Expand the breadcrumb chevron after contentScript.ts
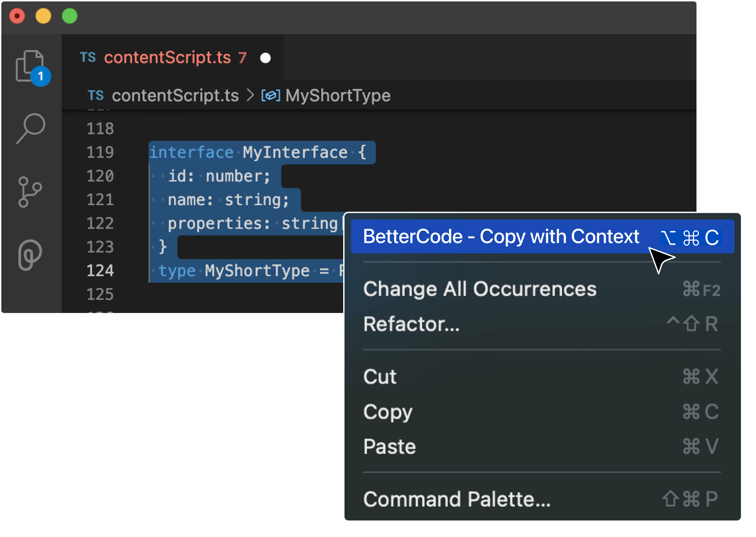The width and height of the screenshot is (756, 537). point(250,95)
